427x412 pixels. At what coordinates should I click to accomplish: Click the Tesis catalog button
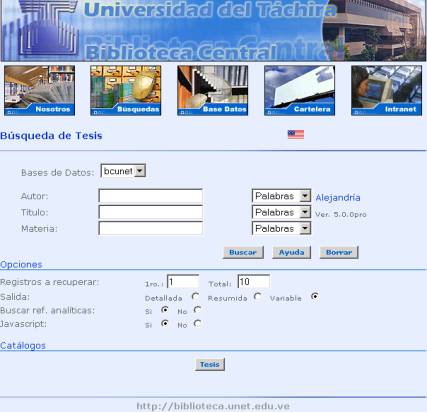coord(210,364)
